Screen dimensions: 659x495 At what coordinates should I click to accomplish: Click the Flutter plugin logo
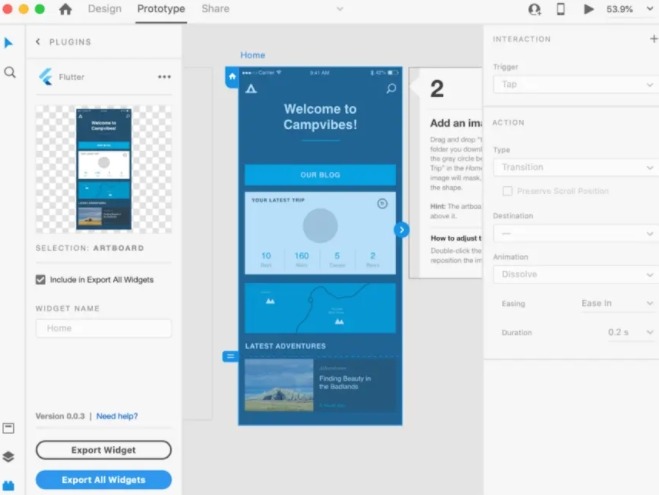[x=45, y=77]
